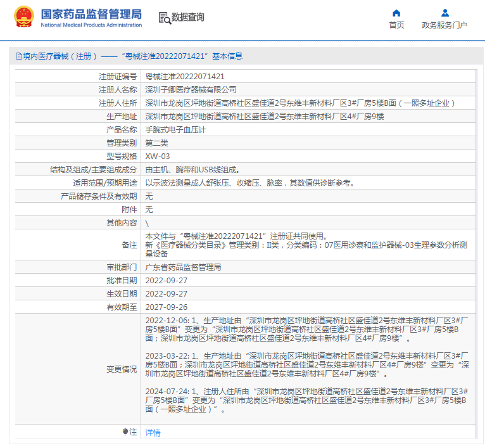Click 生效日期 value 2022-09-27

167,294
